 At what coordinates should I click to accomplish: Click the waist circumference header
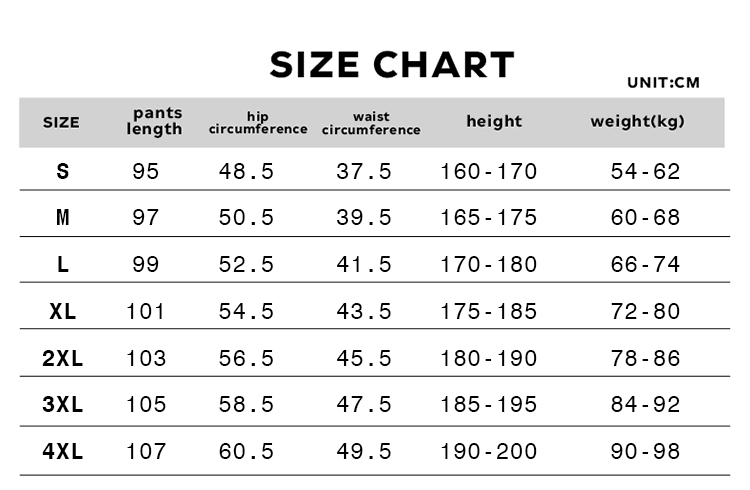click(x=371, y=123)
